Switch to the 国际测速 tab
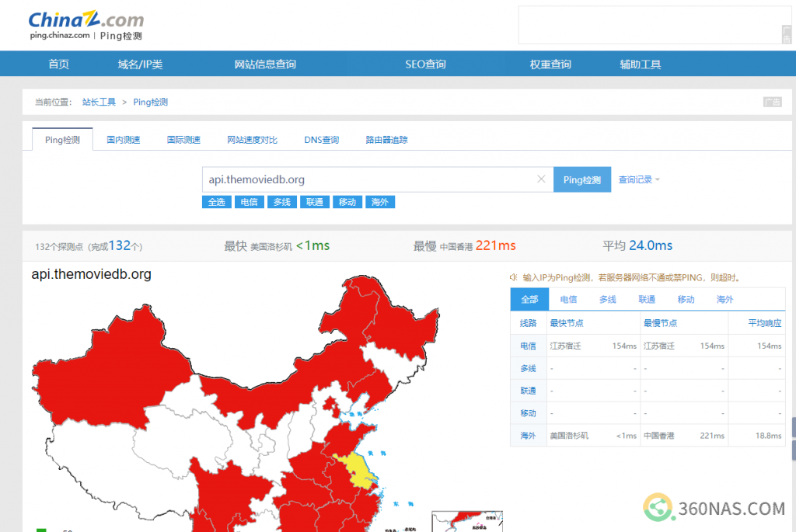 183,140
